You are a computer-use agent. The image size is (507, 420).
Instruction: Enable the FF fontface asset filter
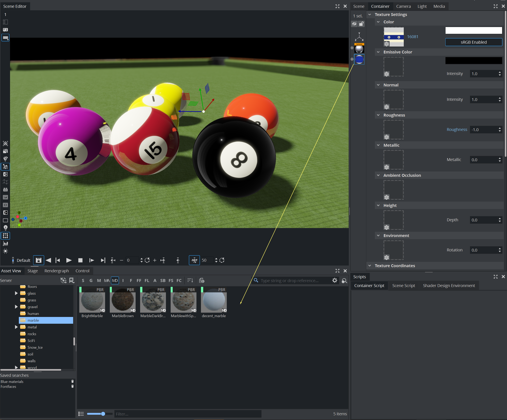coord(139,280)
